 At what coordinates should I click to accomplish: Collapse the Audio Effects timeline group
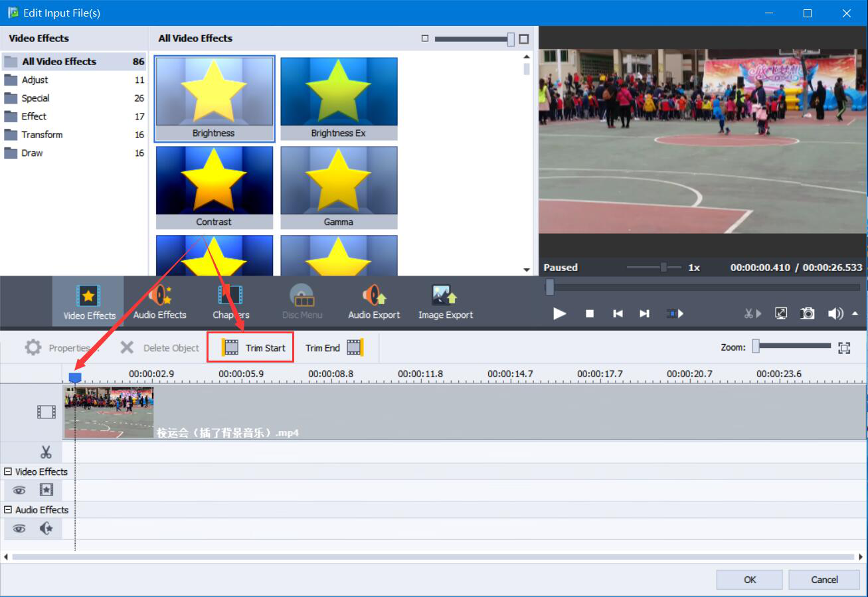[8, 509]
